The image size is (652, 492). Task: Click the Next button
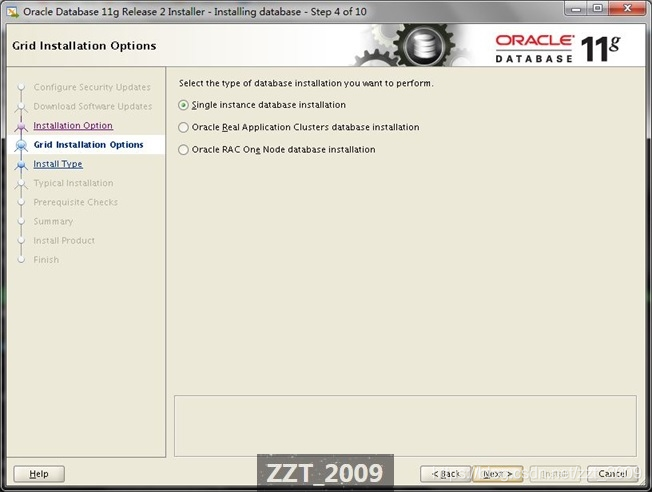tap(497, 474)
